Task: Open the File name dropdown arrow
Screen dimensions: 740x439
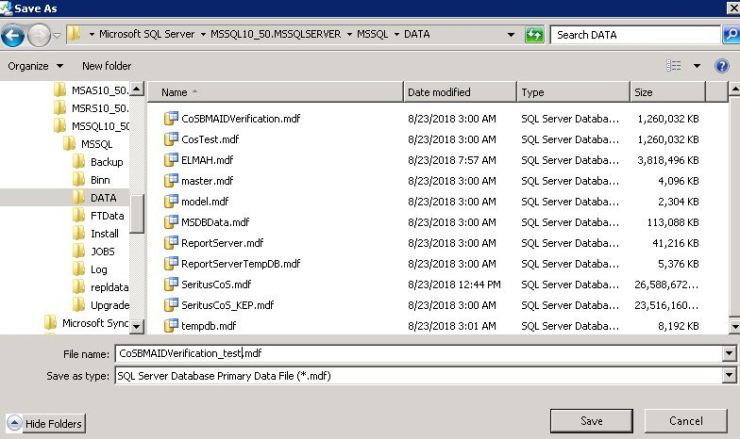Action: click(729, 353)
